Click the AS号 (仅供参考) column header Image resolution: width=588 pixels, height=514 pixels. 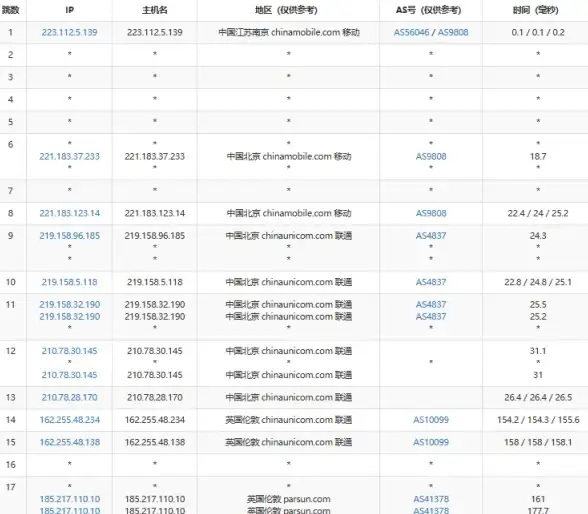pyautogui.click(x=430, y=10)
